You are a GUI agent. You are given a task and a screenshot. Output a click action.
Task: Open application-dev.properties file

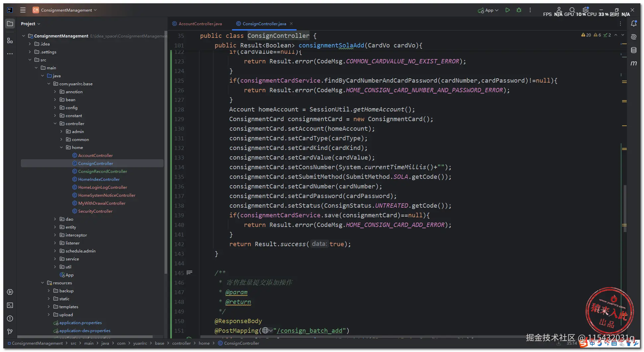coord(82,330)
